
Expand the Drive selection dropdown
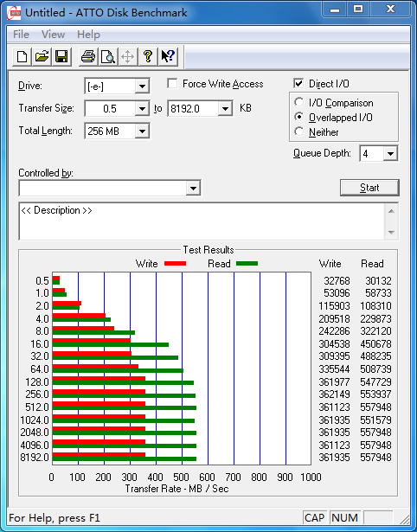coord(142,87)
